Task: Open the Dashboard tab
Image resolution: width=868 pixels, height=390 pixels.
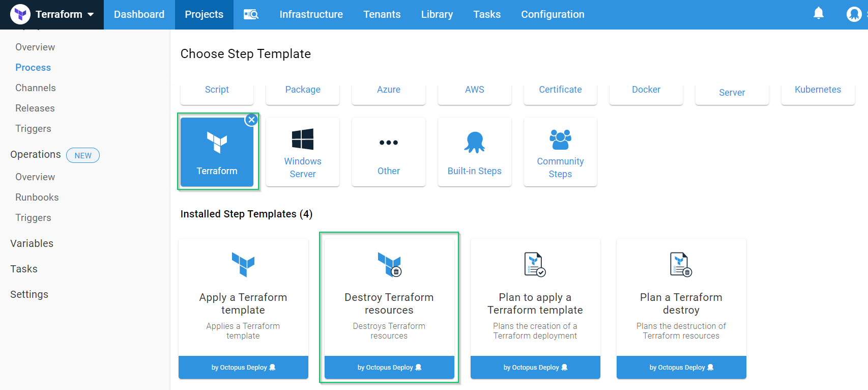Action: point(139,14)
